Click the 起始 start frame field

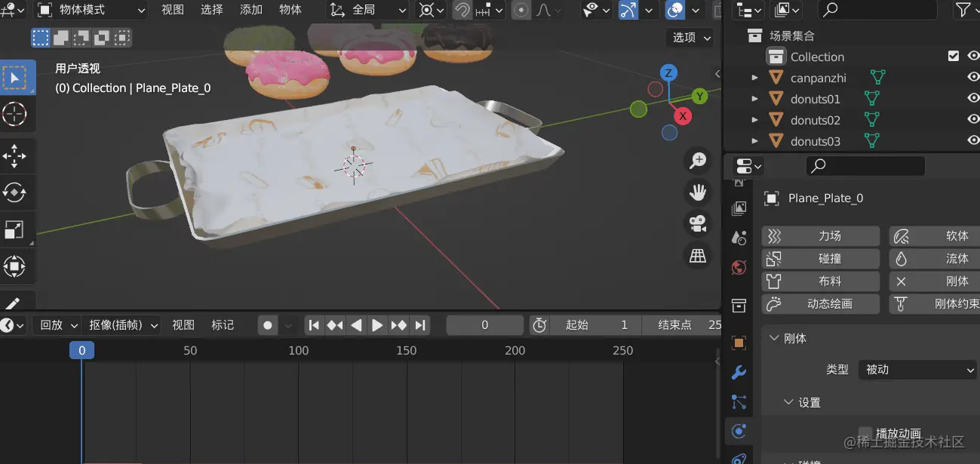click(x=596, y=325)
